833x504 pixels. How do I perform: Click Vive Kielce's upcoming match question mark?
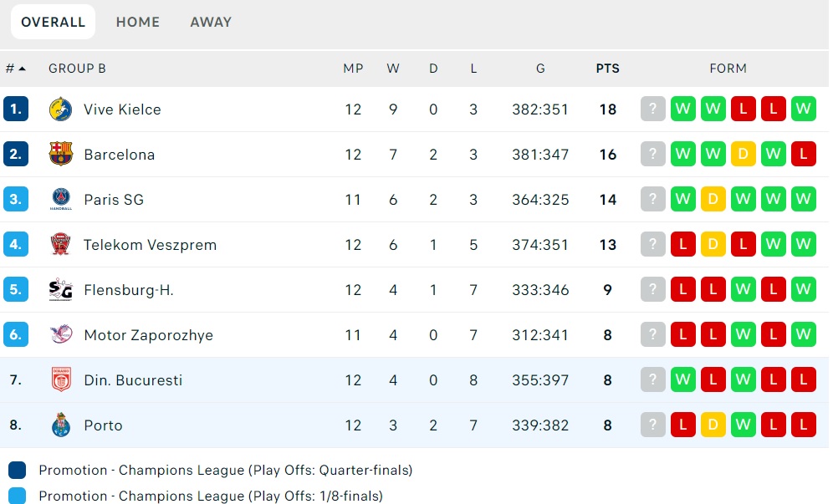[653, 109]
